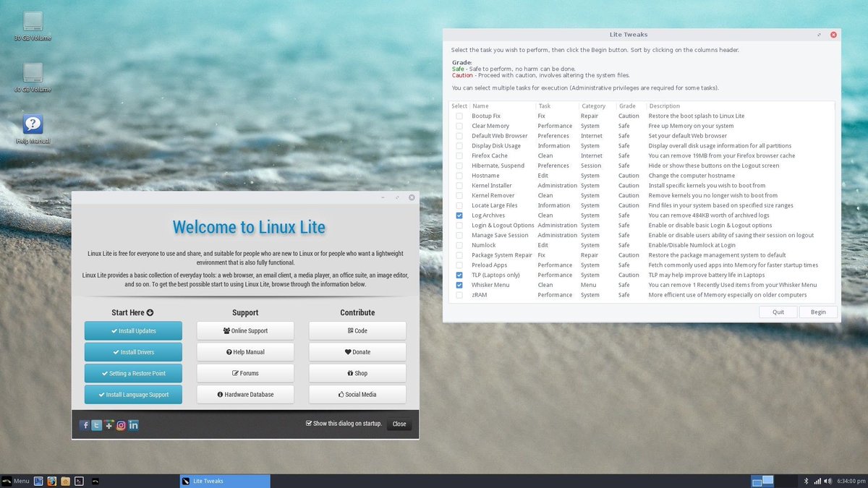The width and height of the screenshot is (868, 488).
Task: Sort by the Category column header
Action: pyautogui.click(x=597, y=106)
